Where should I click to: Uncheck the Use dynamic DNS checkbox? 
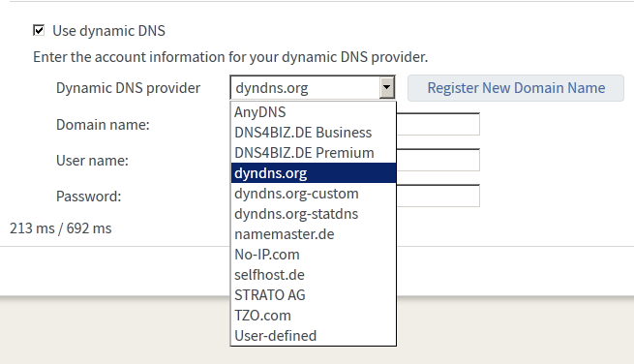point(39,30)
